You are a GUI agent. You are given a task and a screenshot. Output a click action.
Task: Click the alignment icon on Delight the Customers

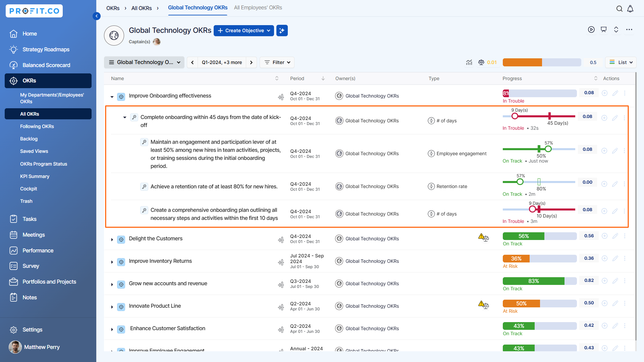tap(281, 240)
